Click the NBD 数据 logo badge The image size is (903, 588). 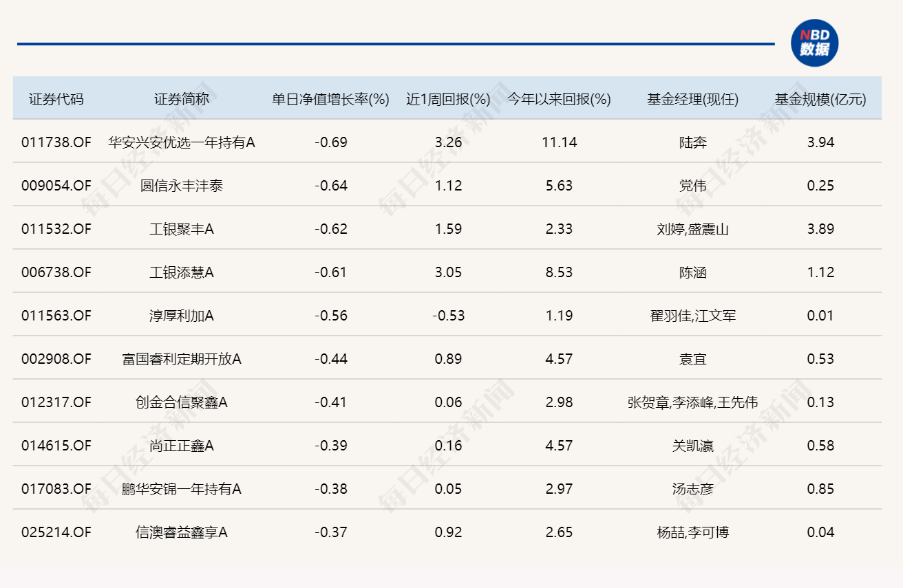[x=815, y=43]
